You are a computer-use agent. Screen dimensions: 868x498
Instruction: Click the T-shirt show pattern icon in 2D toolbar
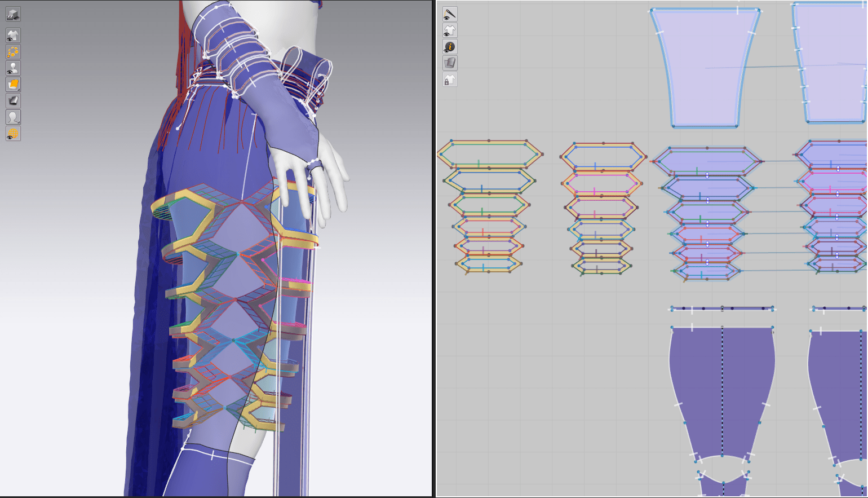click(450, 30)
